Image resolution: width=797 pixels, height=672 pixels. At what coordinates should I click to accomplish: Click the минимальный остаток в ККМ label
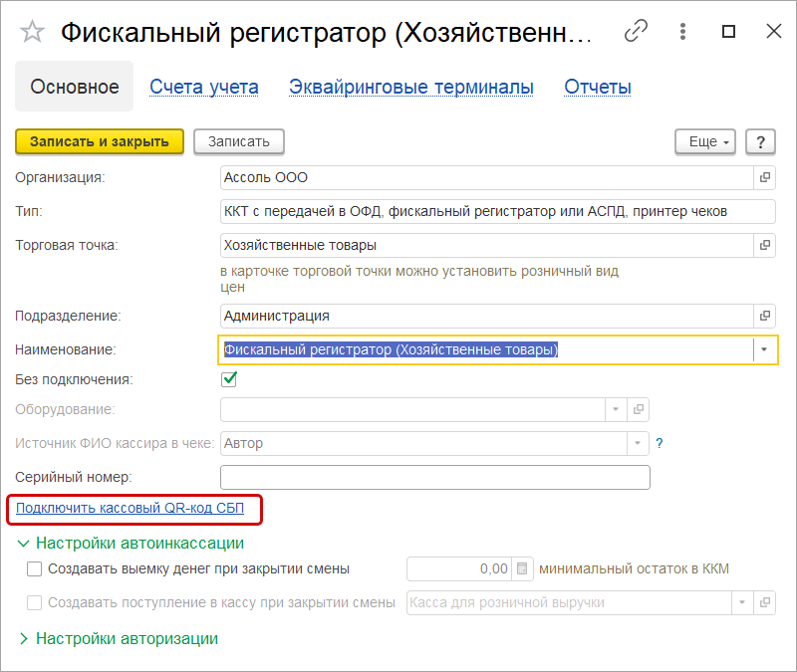[634, 568]
